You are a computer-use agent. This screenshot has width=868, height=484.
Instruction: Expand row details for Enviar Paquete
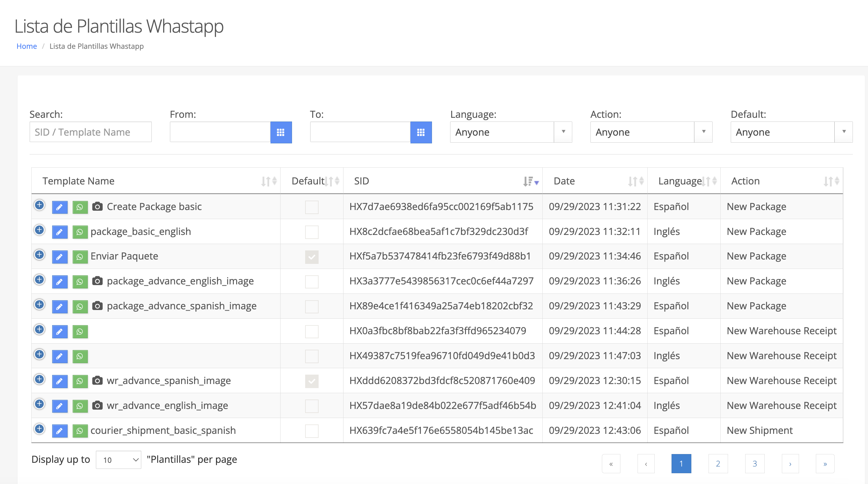point(39,255)
